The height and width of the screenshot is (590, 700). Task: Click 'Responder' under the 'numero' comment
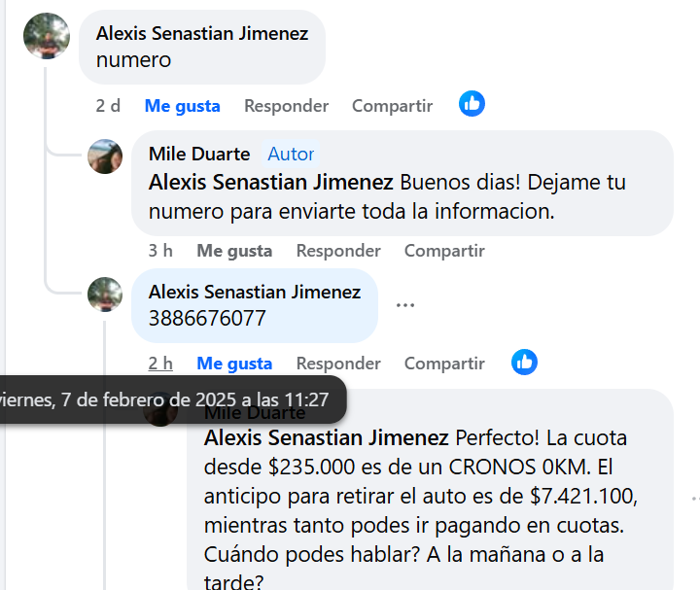[286, 106]
